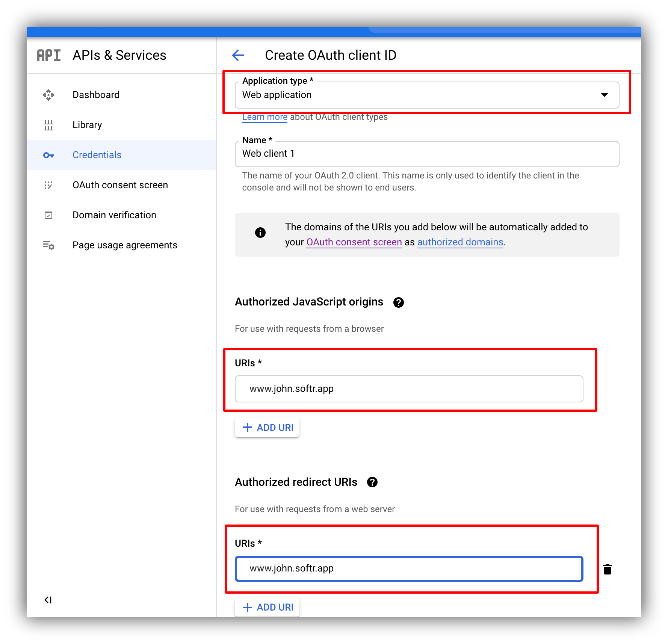Viewport: 668px width, 644px height.
Task: Click the Credentials key icon
Action: point(48,155)
